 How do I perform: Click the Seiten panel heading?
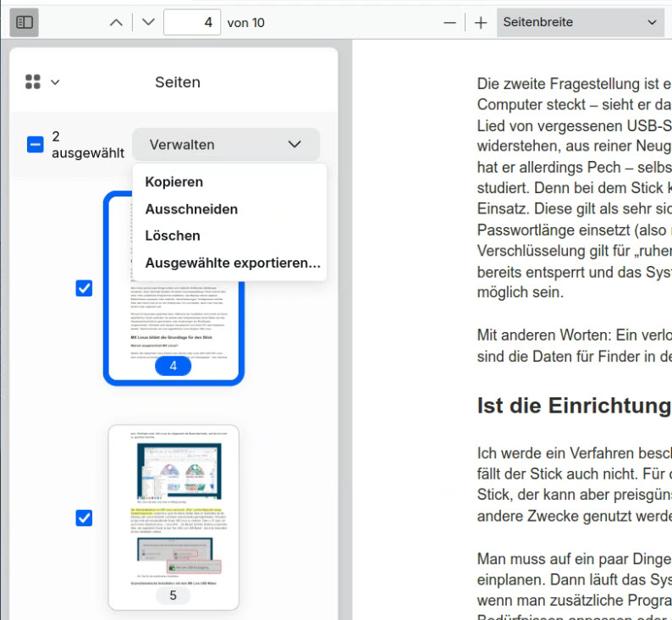pyautogui.click(x=178, y=82)
